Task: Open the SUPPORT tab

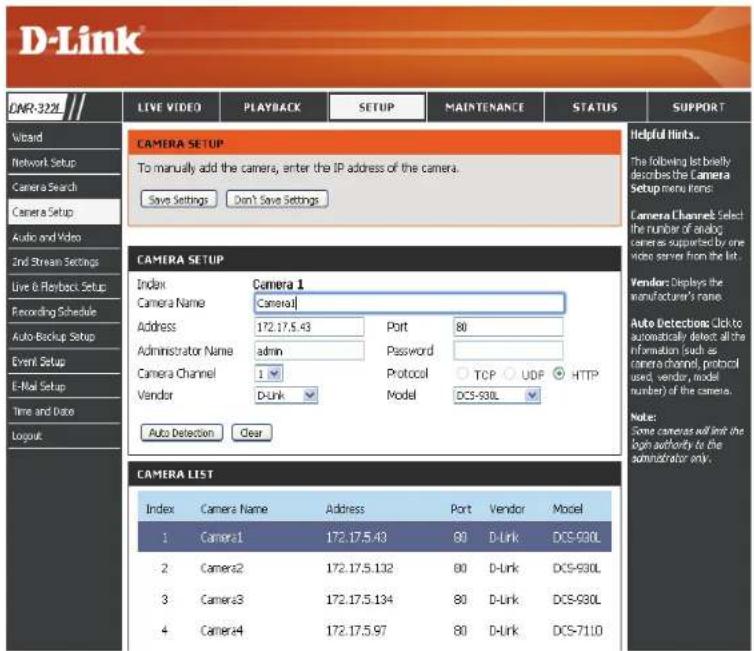Action: point(699,107)
